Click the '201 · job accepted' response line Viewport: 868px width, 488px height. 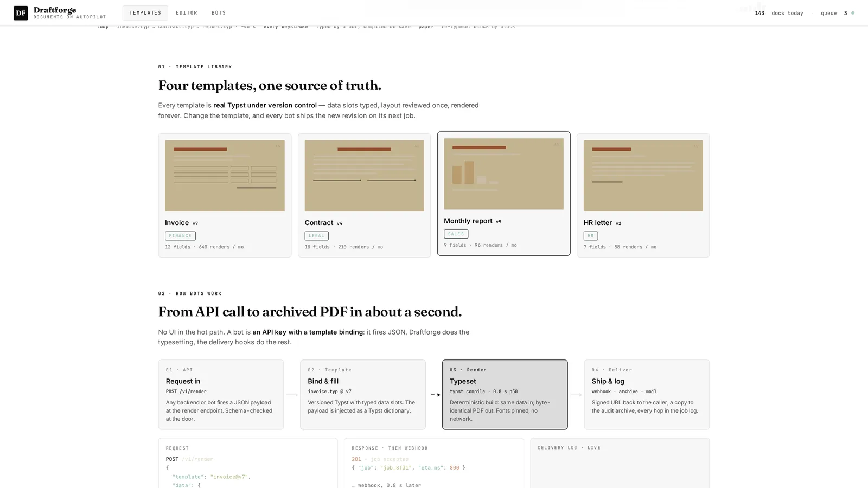point(380,459)
